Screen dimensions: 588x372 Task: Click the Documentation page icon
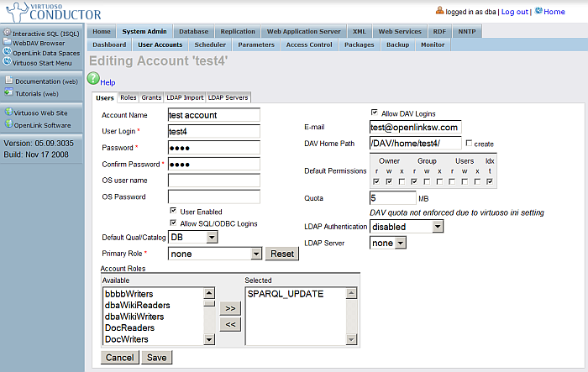9,80
